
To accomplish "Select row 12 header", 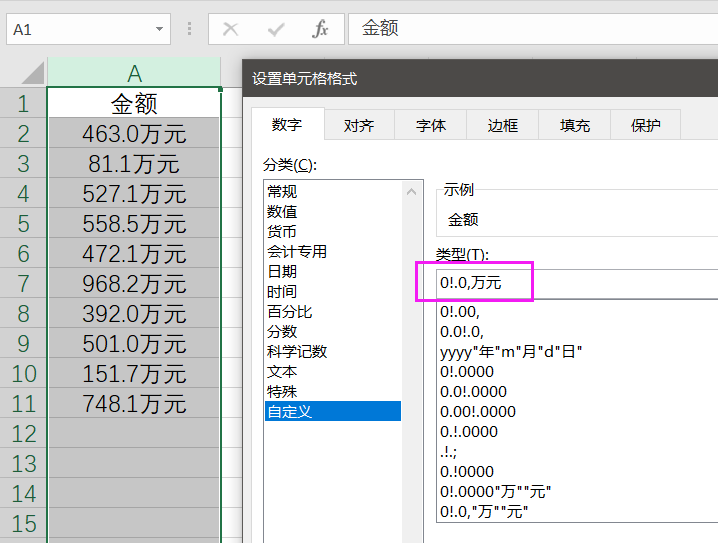I will [23, 433].
